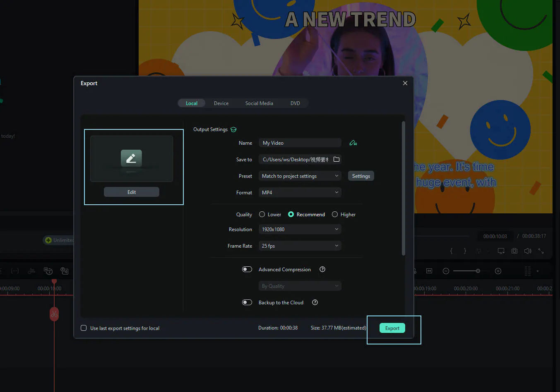Click the timeline playhead marker

pyautogui.click(x=54, y=281)
